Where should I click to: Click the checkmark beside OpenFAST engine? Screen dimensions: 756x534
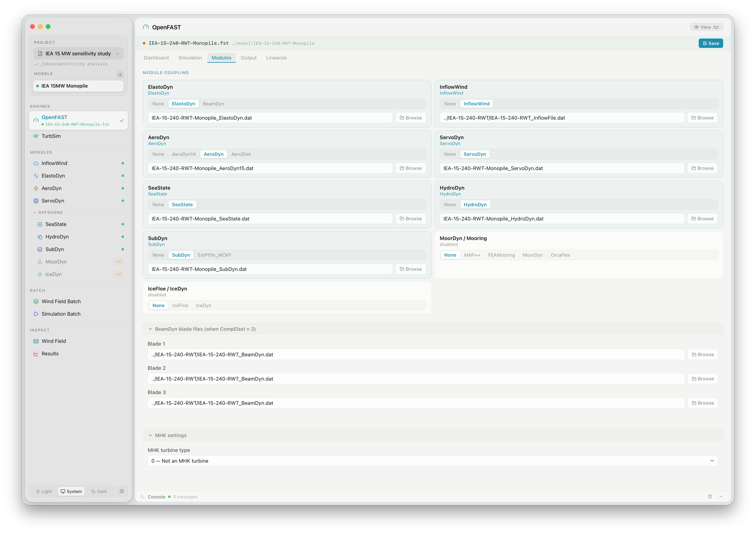(122, 120)
